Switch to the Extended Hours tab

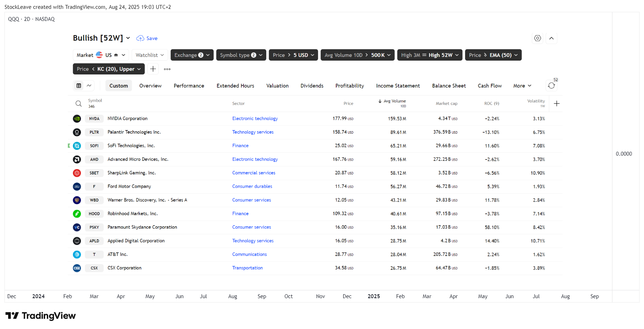click(x=235, y=86)
